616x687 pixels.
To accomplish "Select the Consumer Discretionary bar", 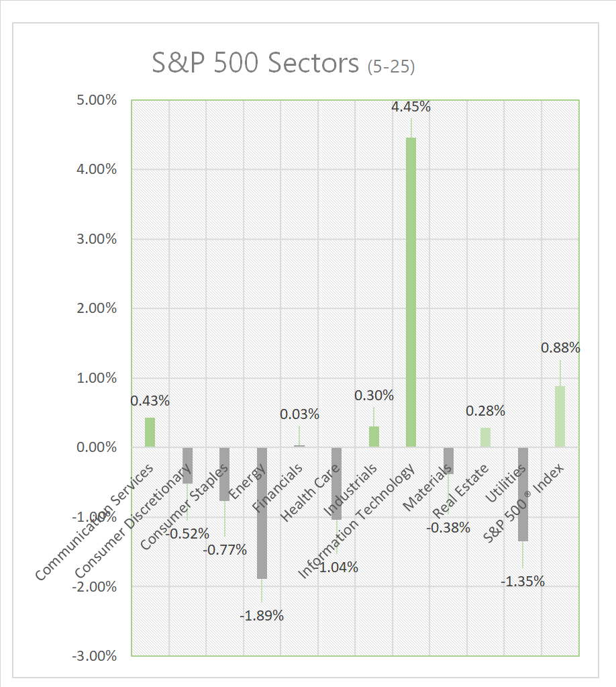I will coord(187,465).
